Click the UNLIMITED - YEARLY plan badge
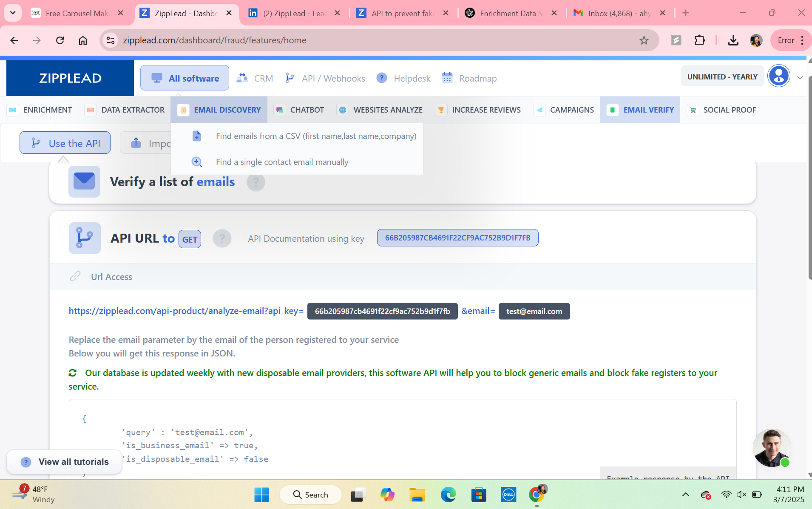The width and height of the screenshot is (812, 509). pos(722,76)
